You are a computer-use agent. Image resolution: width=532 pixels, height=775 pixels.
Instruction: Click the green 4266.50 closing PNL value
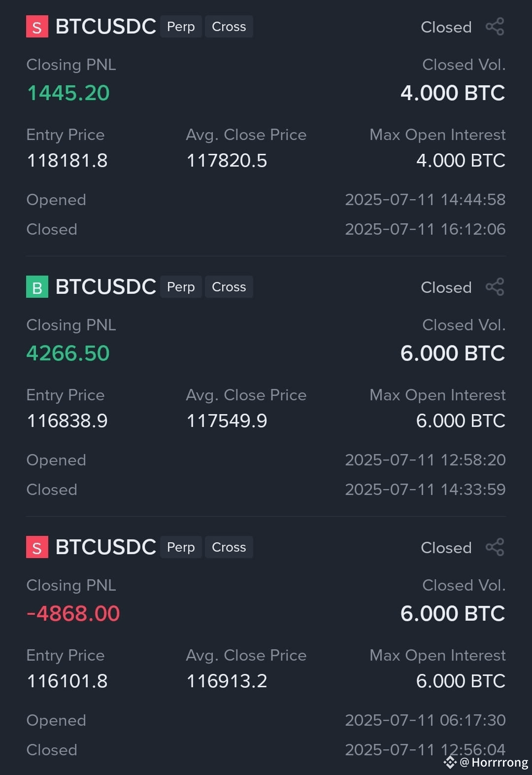[x=68, y=353]
